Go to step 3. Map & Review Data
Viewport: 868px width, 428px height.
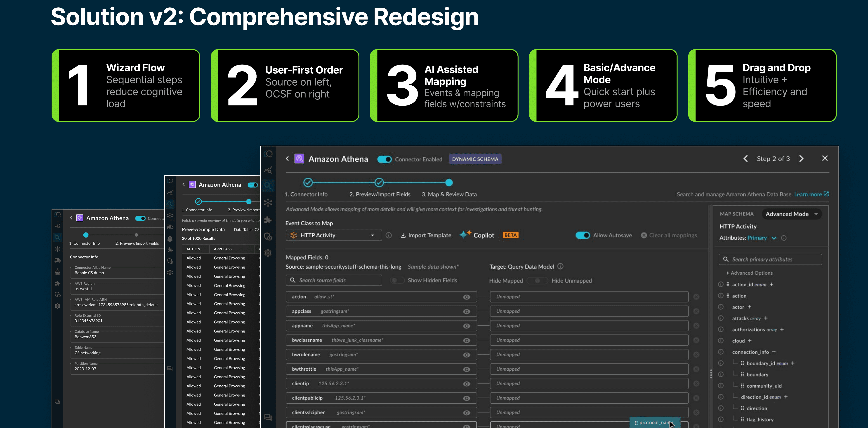click(x=449, y=194)
